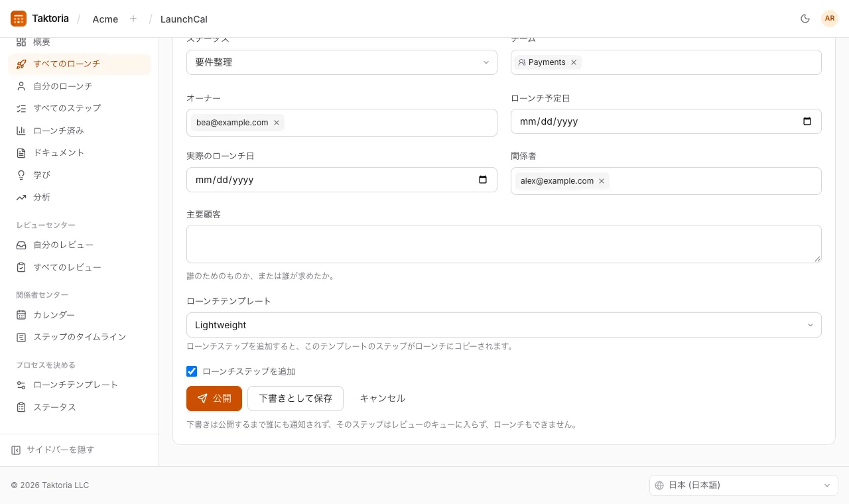Click the ローンチ予定日 date field

[x=666, y=121]
